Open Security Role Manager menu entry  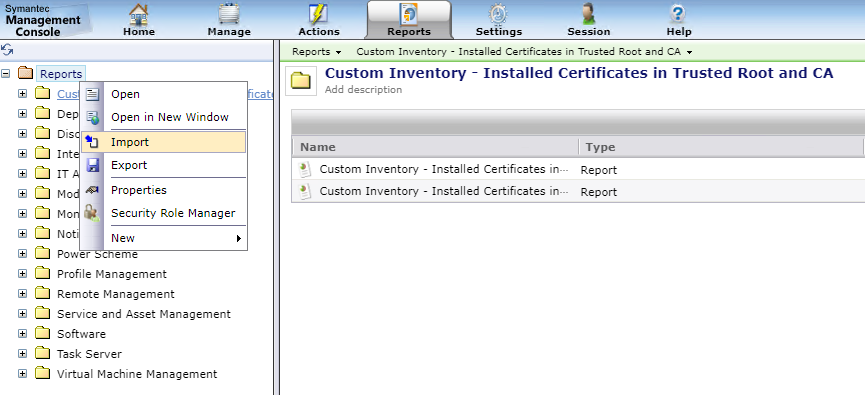pyautogui.click(x=163, y=213)
